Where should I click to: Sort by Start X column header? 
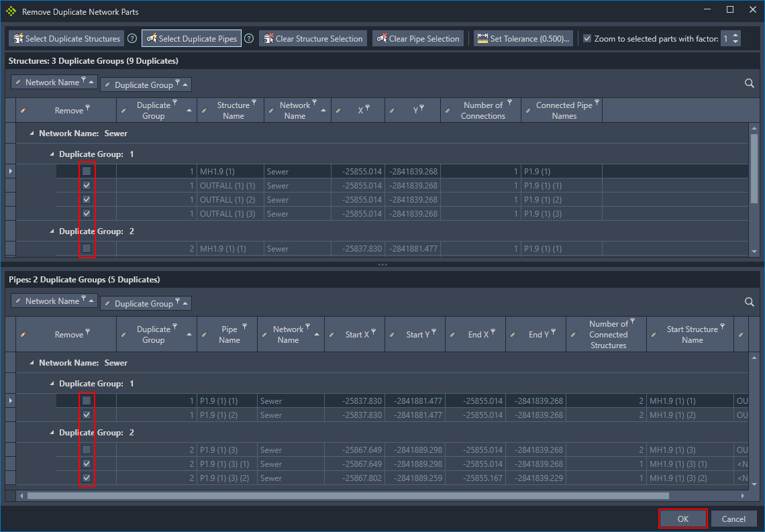tap(355, 335)
